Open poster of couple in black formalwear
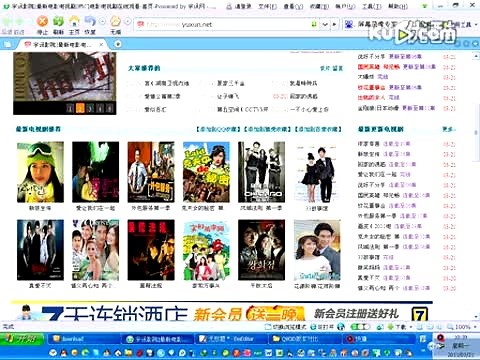 317,172
